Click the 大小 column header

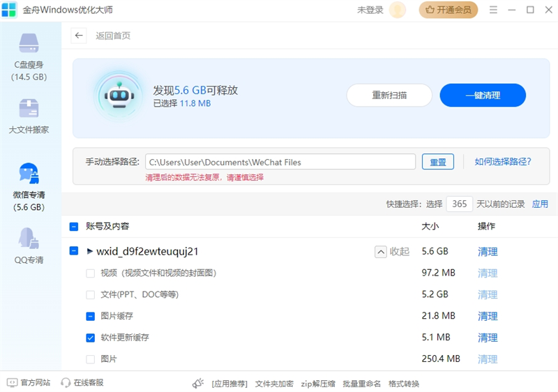[430, 226]
